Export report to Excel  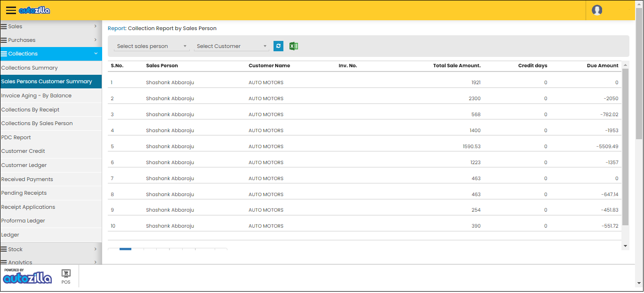coord(294,46)
